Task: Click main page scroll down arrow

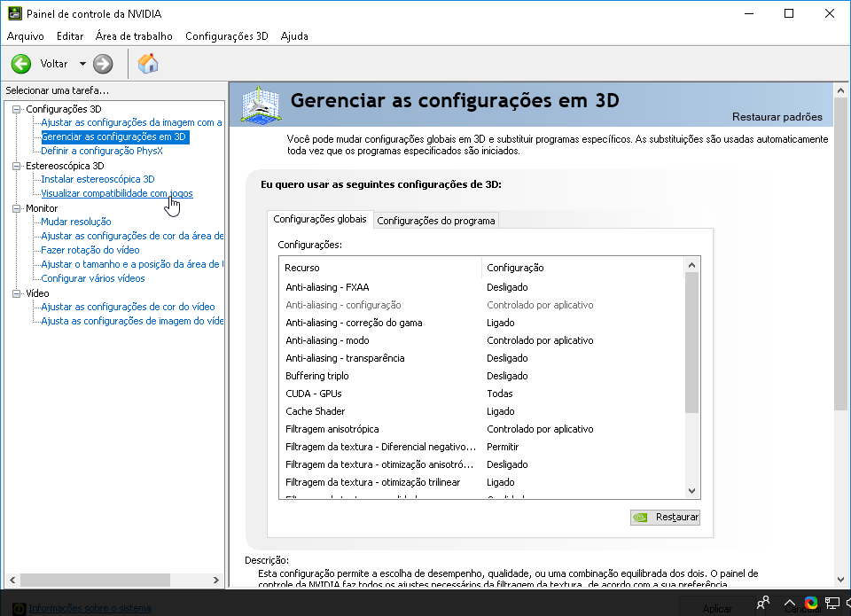Action: (x=840, y=580)
